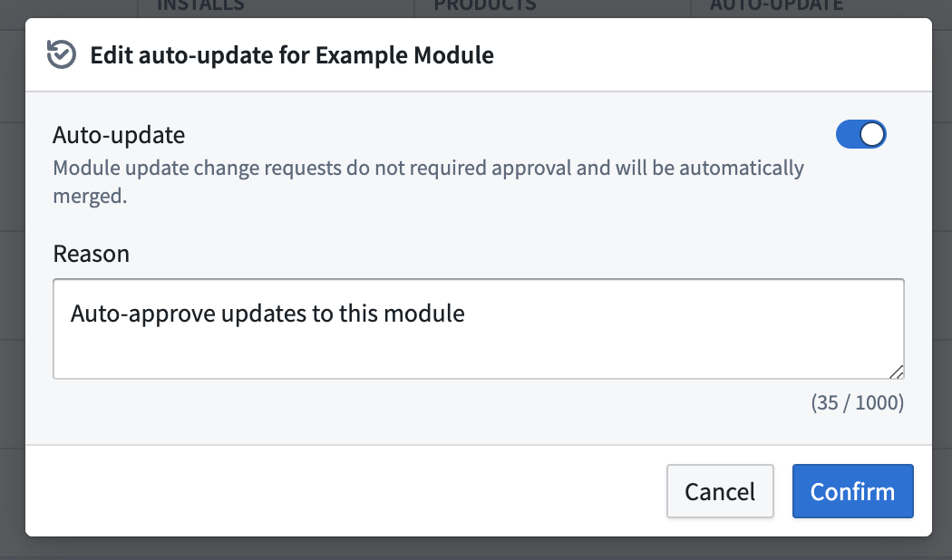Select the AUTO-UPDATE column header behind the dialog
This screenshot has height=560, width=952.
[776, 5]
